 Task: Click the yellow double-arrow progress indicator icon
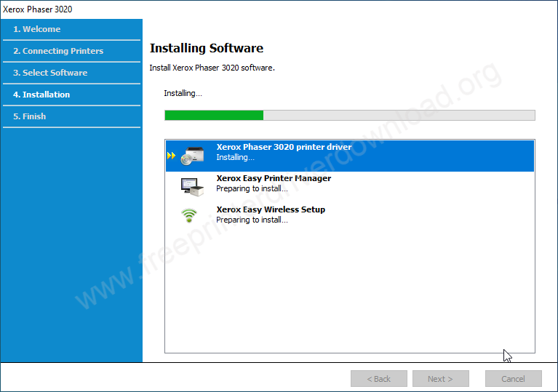pos(172,156)
